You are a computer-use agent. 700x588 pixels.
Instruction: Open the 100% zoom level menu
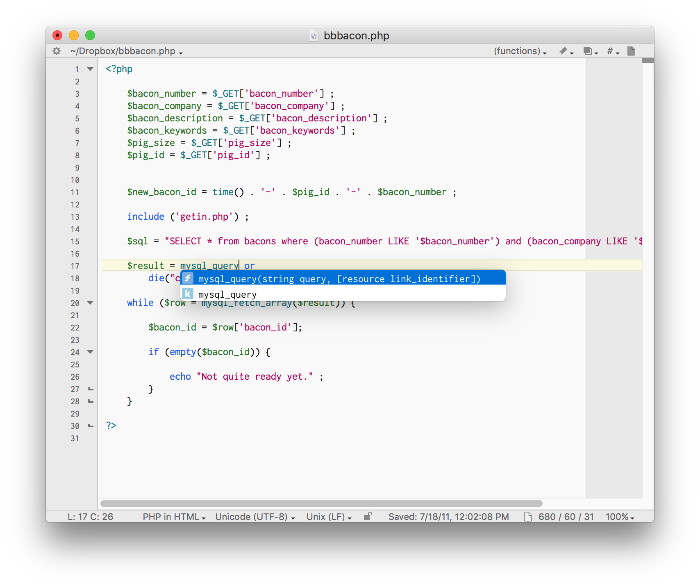coord(620,517)
